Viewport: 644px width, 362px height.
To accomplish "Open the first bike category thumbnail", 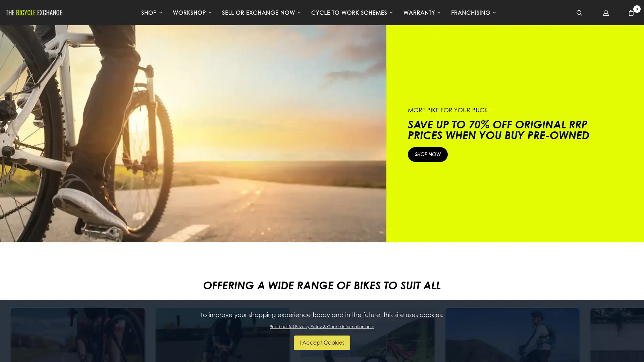I will point(78,335).
